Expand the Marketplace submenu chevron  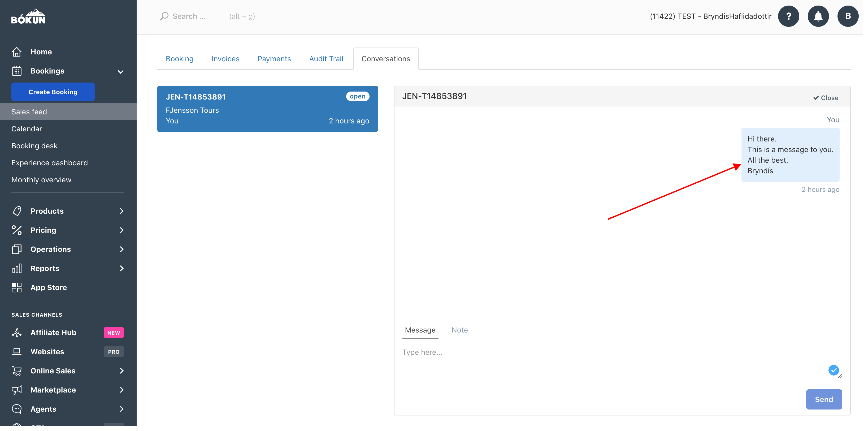pos(122,392)
